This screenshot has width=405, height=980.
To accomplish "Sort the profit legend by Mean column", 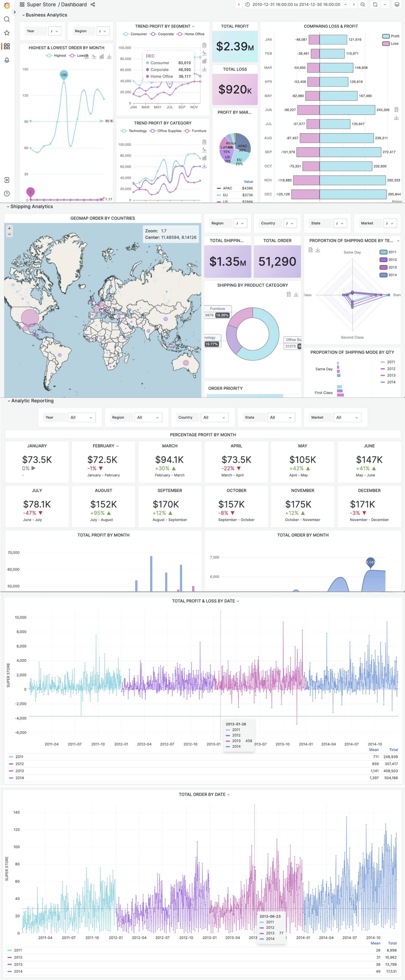I will (373, 749).
